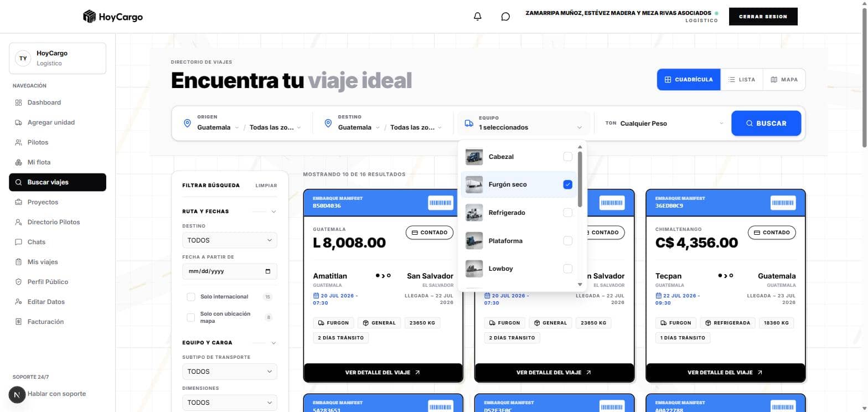Click the Fecha a partir de date input
Viewport: 868px width, 412px height.
coord(230,271)
